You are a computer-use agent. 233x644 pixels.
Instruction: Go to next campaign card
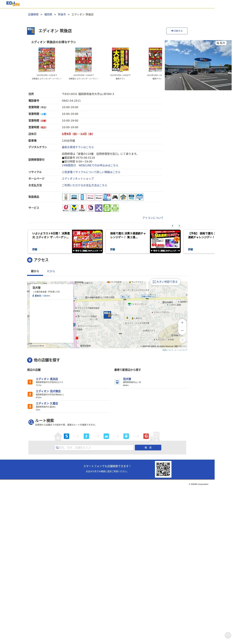pyautogui.click(x=179, y=226)
